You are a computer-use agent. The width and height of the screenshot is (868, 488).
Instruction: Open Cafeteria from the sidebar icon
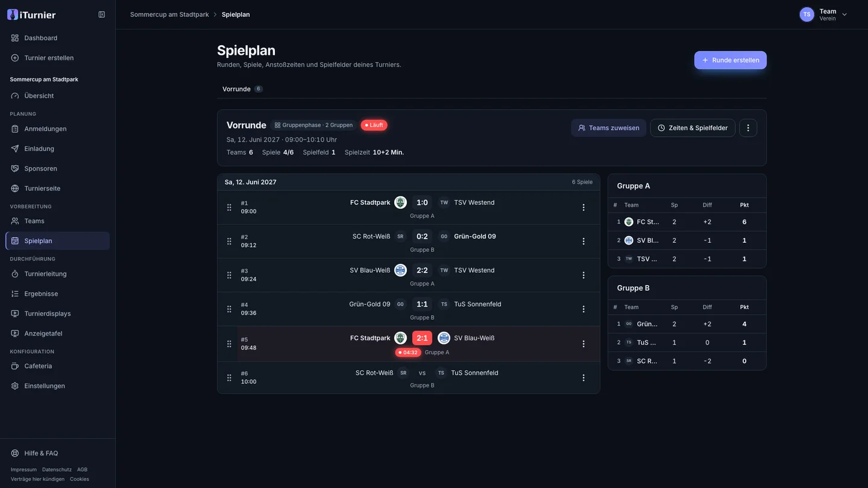tap(15, 366)
